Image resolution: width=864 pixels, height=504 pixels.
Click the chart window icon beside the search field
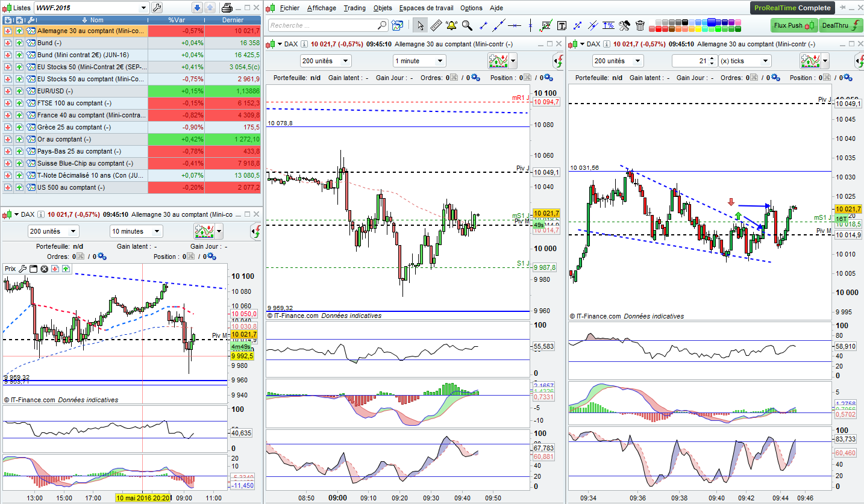click(x=397, y=25)
